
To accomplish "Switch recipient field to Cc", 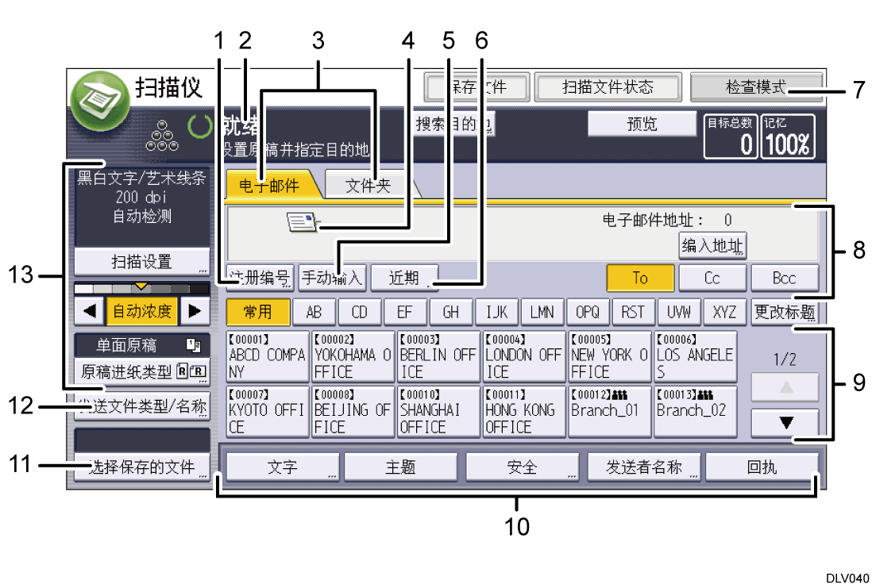I will (x=712, y=279).
